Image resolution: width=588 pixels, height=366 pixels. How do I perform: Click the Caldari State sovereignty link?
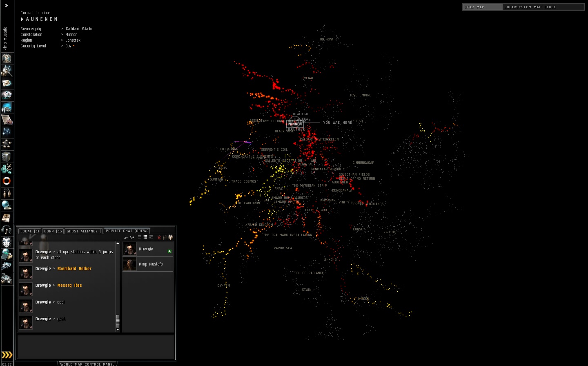click(x=79, y=29)
